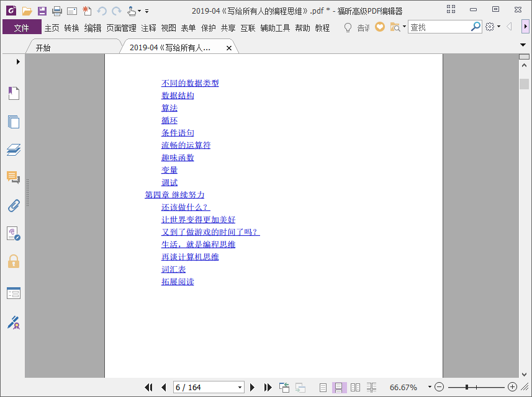Open the 主页 ribbon tab
532x397 pixels.
(x=52, y=28)
